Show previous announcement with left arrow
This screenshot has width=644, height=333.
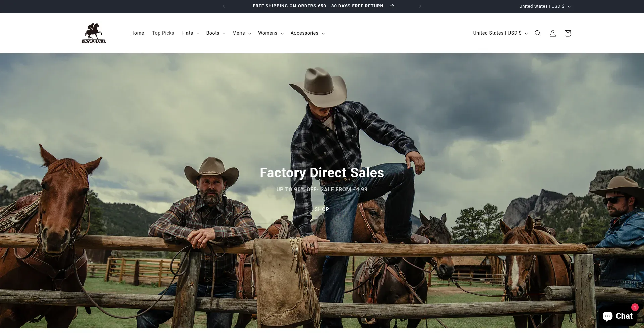[x=224, y=6]
